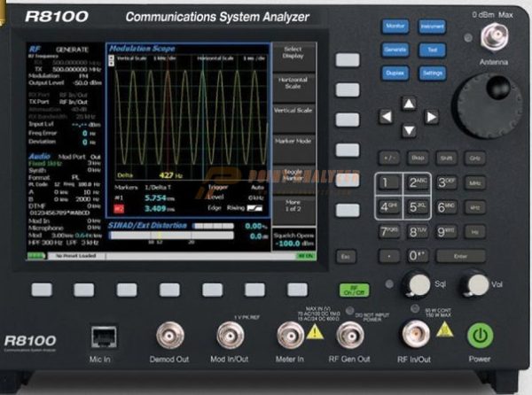Tap the left arrow key
The width and height of the screenshot is (532, 395).
pyautogui.click(x=386, y=117)
